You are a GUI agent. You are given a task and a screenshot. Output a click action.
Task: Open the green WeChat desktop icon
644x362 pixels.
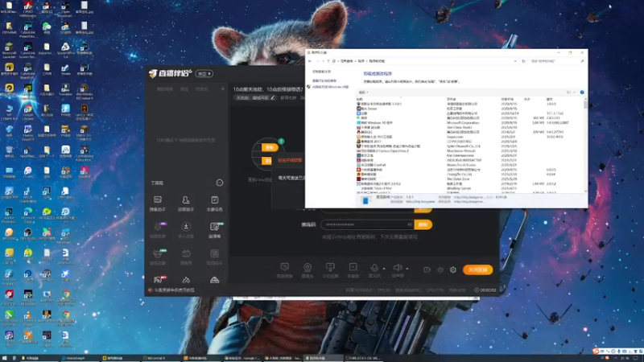point(47,28)
